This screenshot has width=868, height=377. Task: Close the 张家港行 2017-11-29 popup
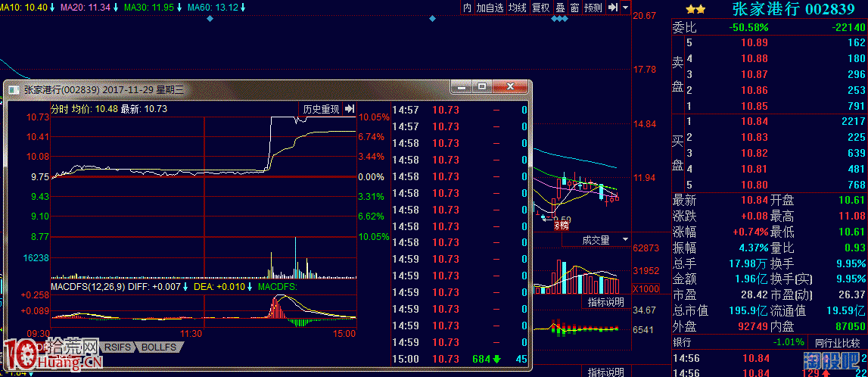click(x=509, y=86)
